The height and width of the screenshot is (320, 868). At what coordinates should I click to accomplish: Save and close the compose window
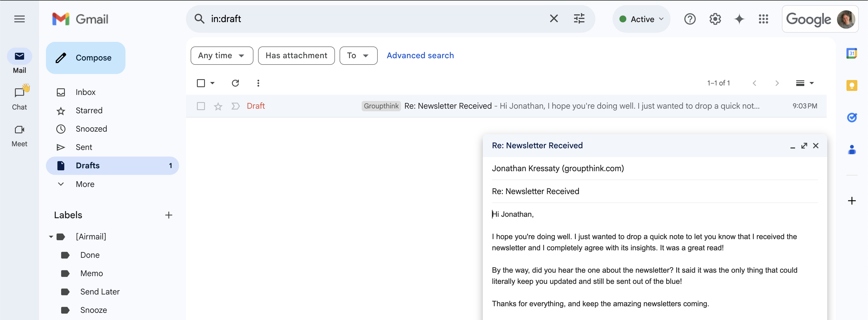point(815,146)
